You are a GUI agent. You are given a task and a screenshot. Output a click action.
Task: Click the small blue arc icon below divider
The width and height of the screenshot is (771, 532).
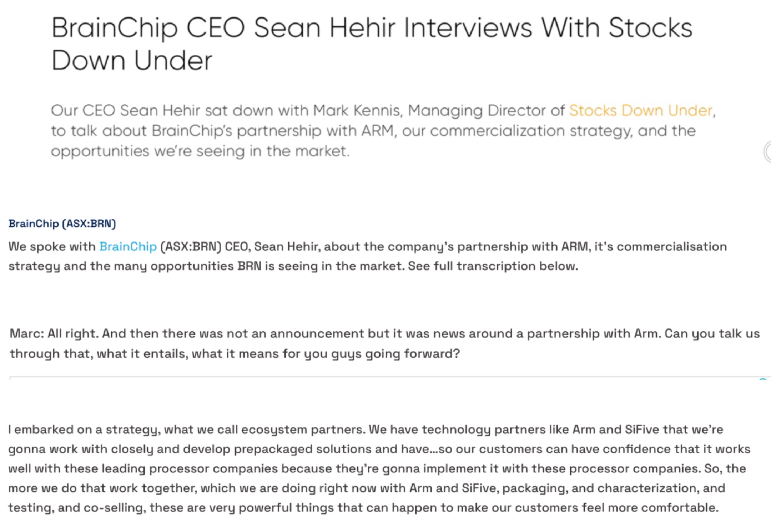tap(762, 380)
